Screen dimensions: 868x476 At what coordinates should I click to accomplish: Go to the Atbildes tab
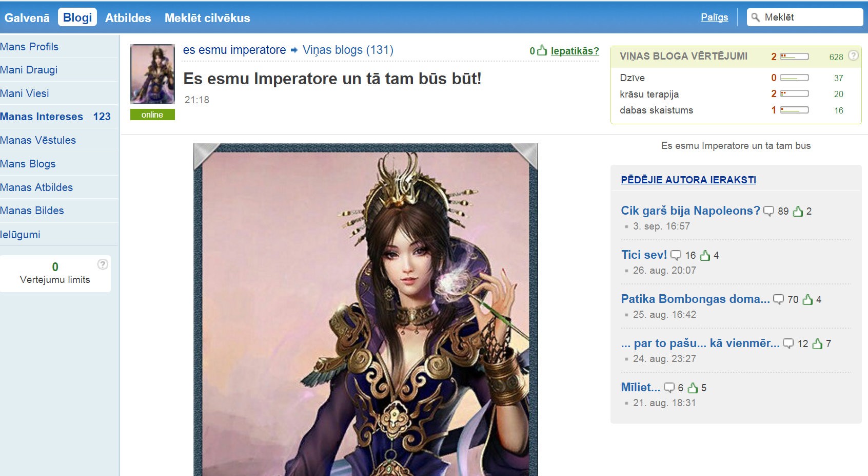pos(128,18)
